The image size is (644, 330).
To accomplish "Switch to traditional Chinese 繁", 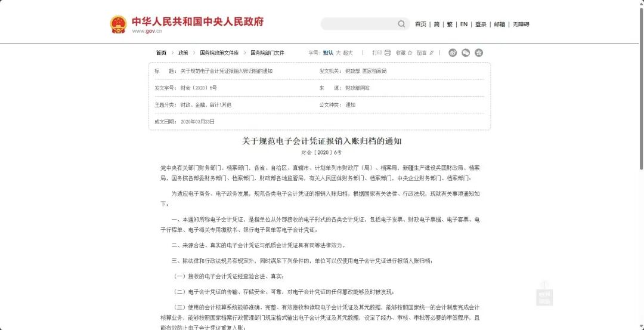I will tap(450, 24).
